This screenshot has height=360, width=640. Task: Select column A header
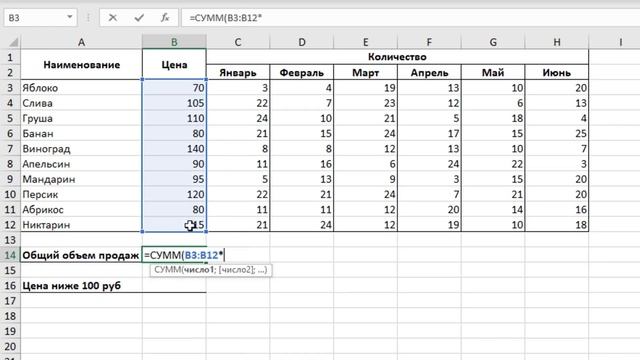(x=81, y=42)
